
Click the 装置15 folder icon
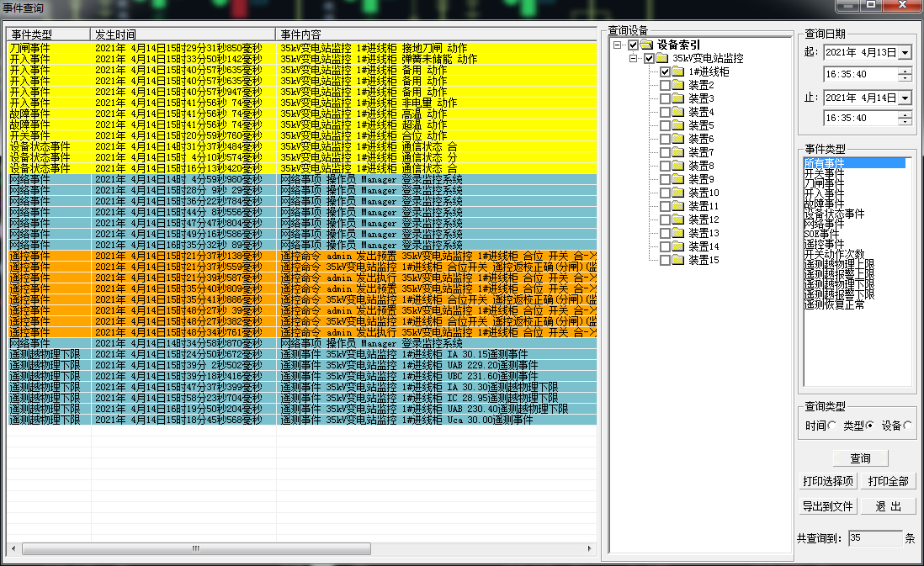677,260
